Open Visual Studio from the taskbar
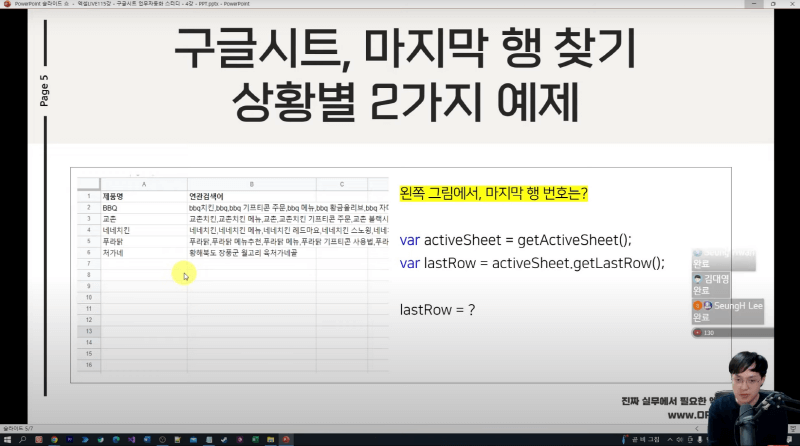This screenshot has width=800, height=446. pos(132,439)
